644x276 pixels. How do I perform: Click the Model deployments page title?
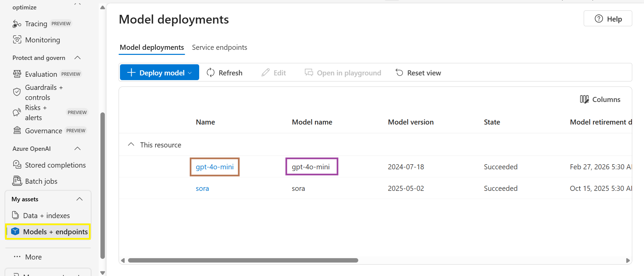pyautogui.click(x=174, y=20)
